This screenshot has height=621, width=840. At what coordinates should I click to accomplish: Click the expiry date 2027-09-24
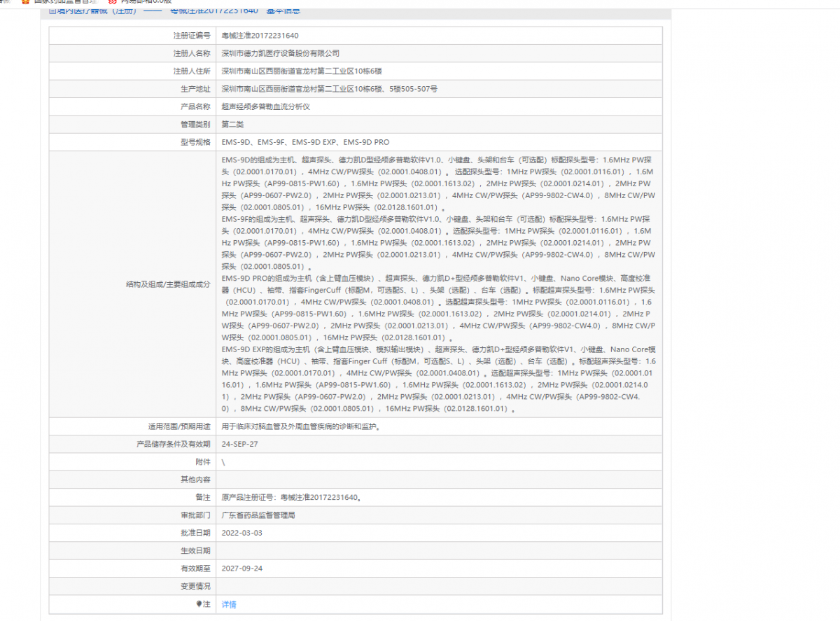(242, 568)
